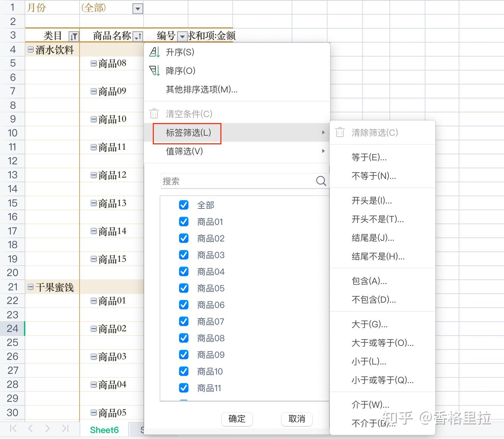The height and width of the screenshot is (439, 504).
Task: Switch to the Sheet6 tab
Action: point(104,430)
